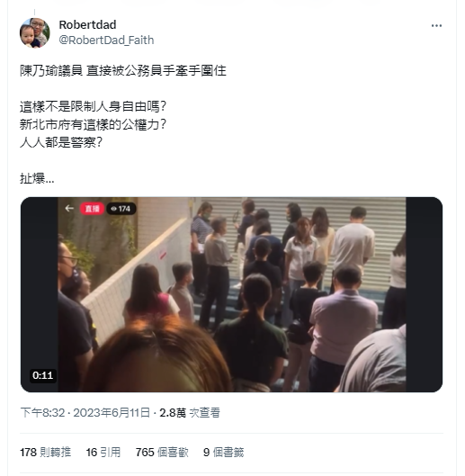Image resolution: width=465 pixels, height=476 pixels.
Task: Click the 新北市府有這樣的公權力? text line
Action: tap(94, 124)
